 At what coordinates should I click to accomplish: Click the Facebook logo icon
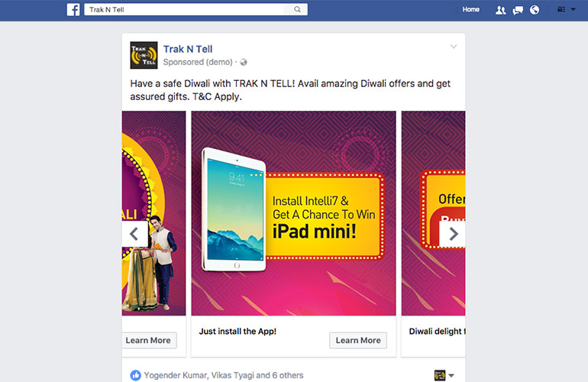pos(73,9)
